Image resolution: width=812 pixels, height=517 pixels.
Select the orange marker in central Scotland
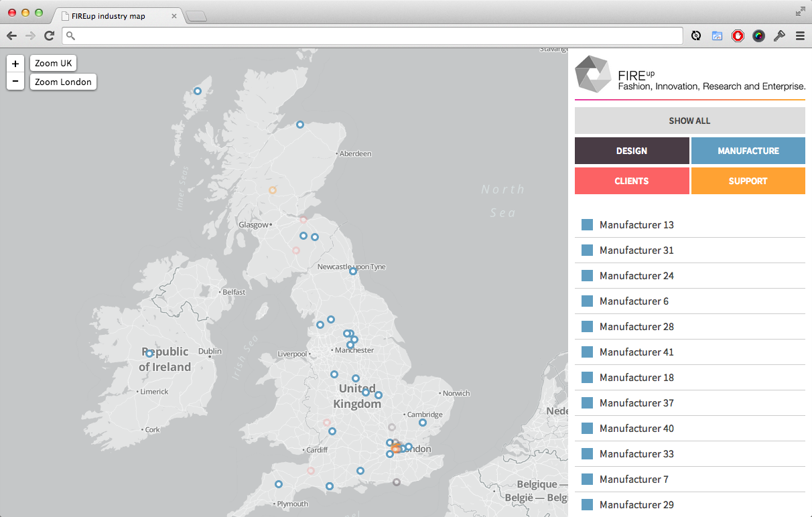click(273, 190)
